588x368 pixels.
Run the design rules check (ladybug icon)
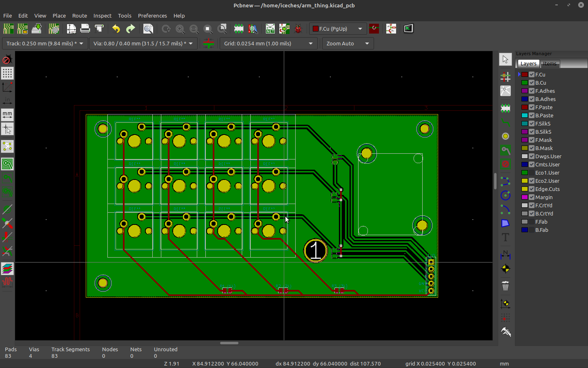click(x=298, y=29)
